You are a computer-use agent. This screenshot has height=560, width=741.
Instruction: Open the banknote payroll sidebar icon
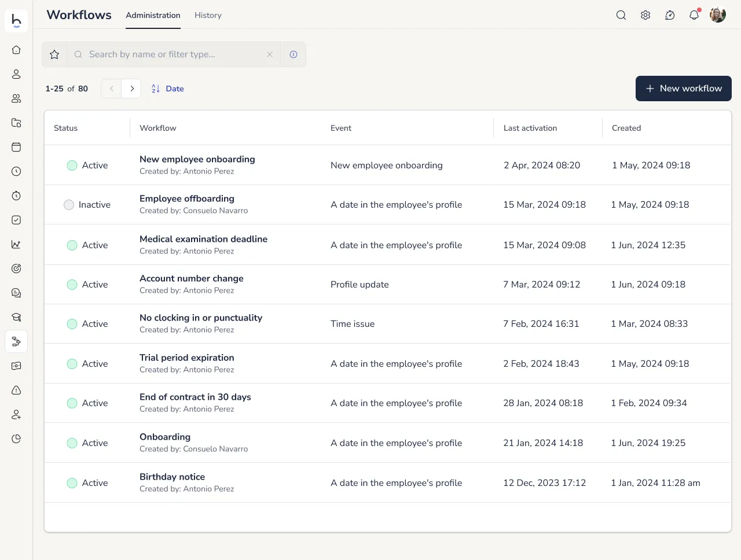tap(16, 366)
